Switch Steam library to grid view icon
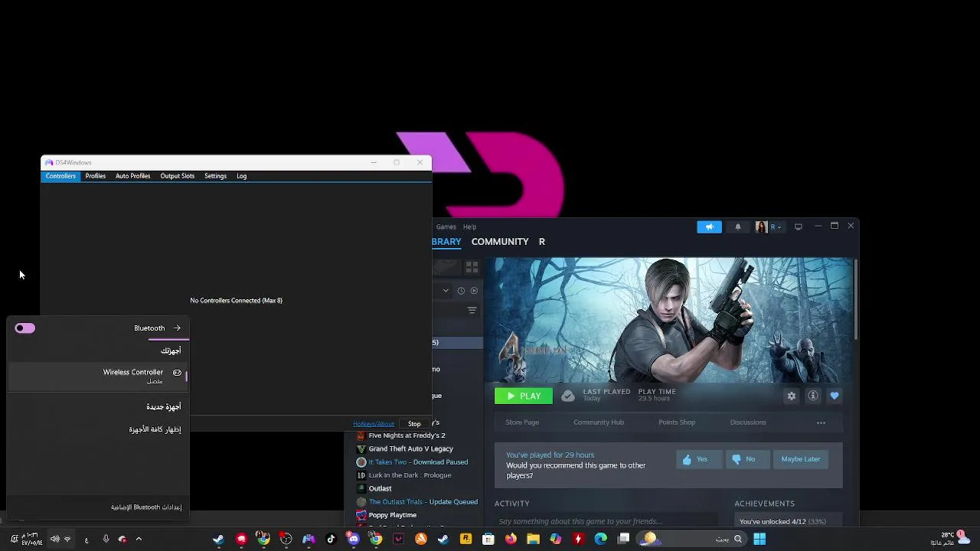The height and width of the screenshot is (551, 980). [472, 267]
